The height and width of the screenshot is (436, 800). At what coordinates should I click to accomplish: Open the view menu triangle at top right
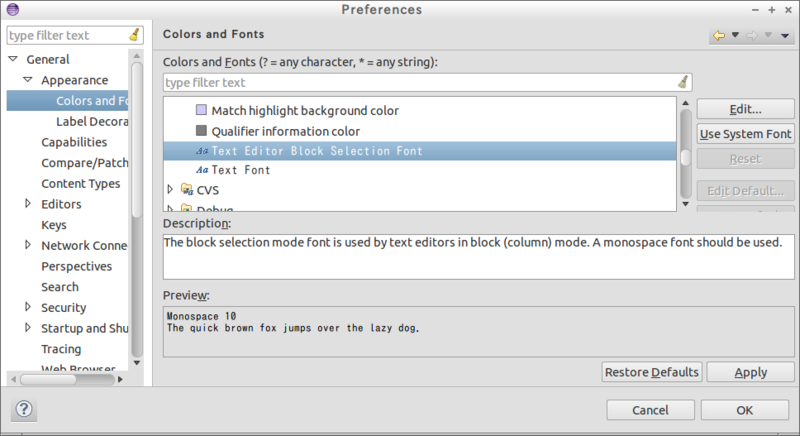pos(785,36)
